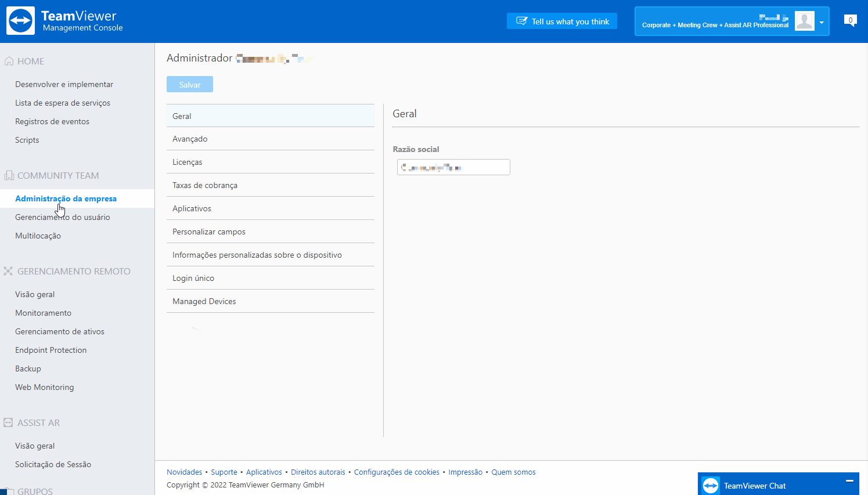Click the GRUPOS heading
868x495 pixels.
click(x=35, y=491)
